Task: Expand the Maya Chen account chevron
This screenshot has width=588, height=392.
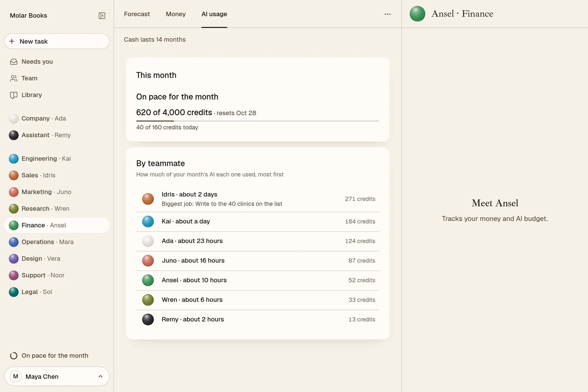Action: [x=100, y=376]
